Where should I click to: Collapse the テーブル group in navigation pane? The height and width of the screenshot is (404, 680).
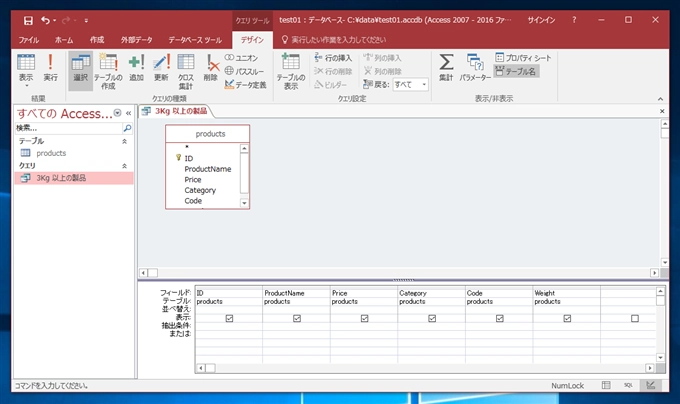pyautogui.click(x=125, y=141)
